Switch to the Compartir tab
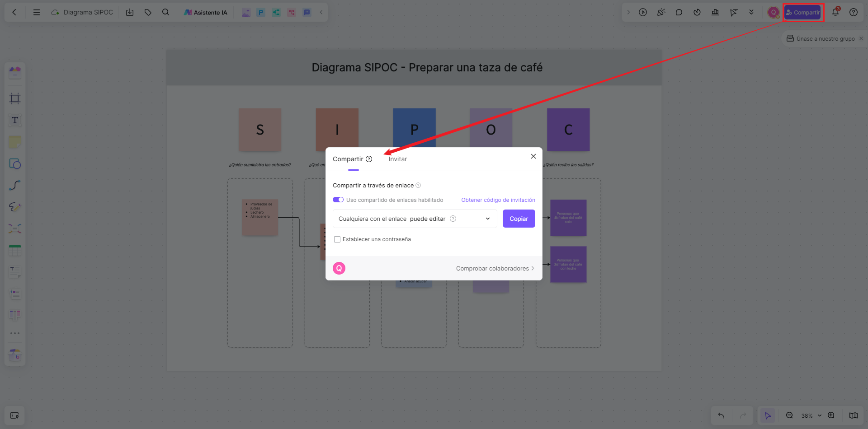This screenshot has width=868, height=429. 348,159
